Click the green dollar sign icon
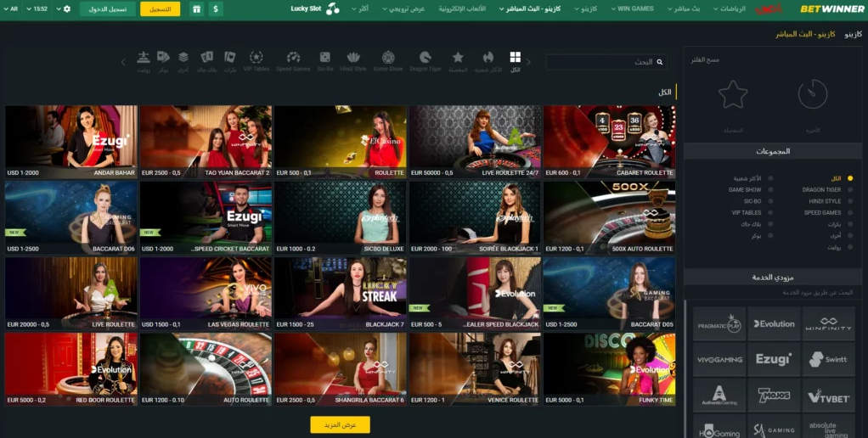Screen dimensions: 868x438 [x=216, y=8]
